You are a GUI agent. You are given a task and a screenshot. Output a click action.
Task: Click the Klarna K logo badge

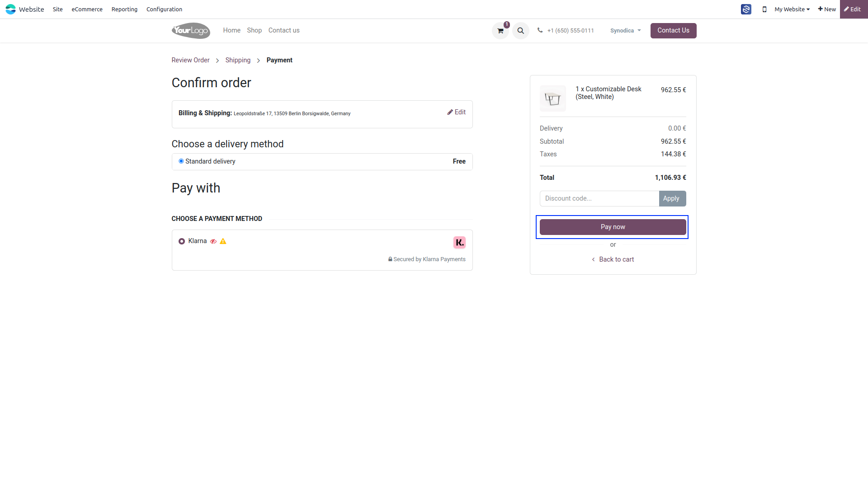(459, 243)
